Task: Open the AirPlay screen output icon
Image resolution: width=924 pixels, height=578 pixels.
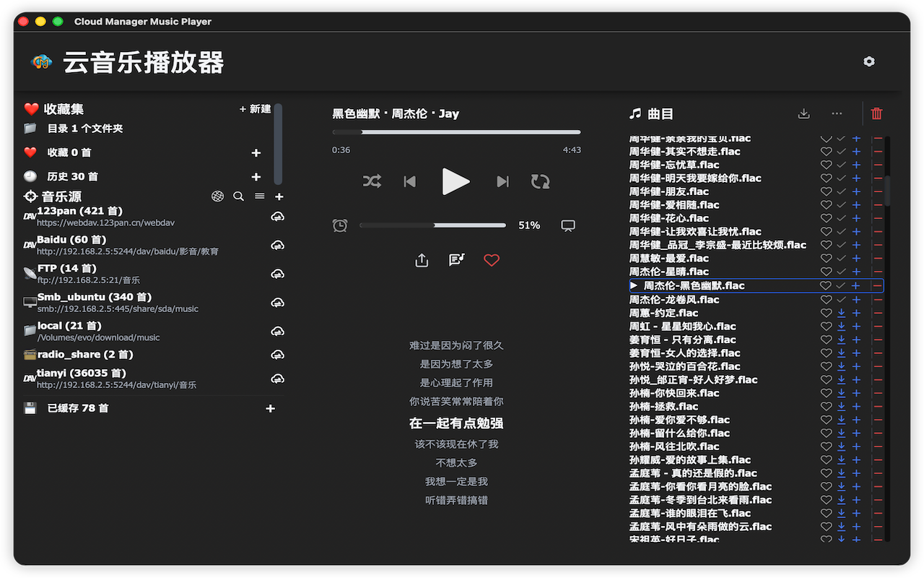Action: pyautogui.click(x=568, y=225)
